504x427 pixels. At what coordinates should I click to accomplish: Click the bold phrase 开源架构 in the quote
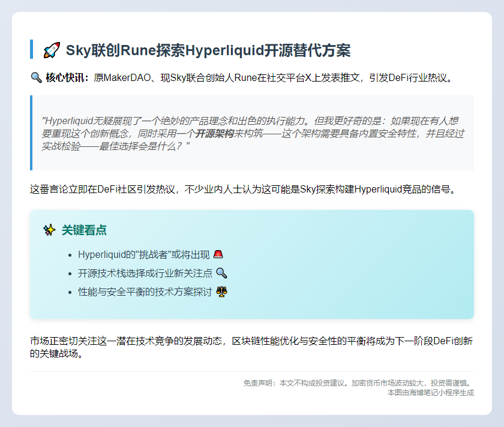(x=214, y=133)
